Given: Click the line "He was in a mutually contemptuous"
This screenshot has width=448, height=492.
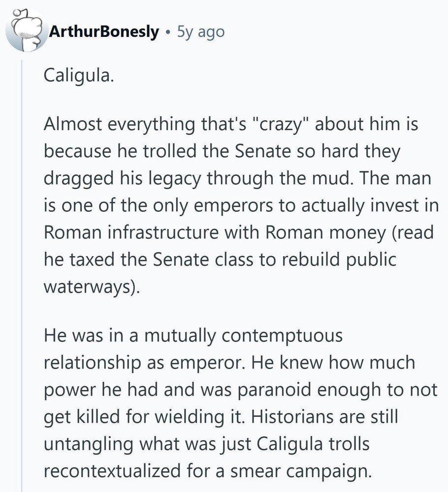Looking at the screenshot, I should point(193,336).
